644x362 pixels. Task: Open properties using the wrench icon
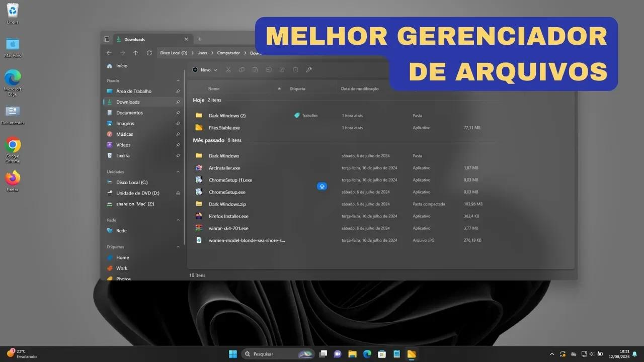point(309,70)
